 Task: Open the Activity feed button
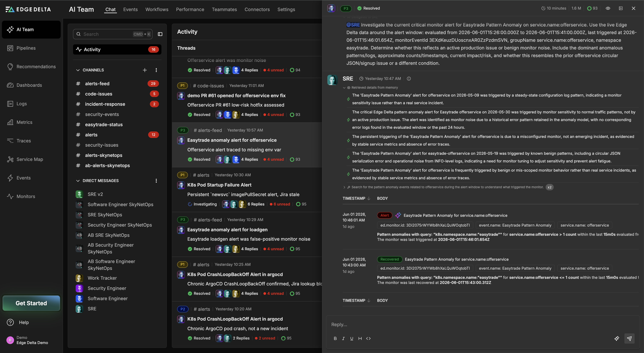117,49
